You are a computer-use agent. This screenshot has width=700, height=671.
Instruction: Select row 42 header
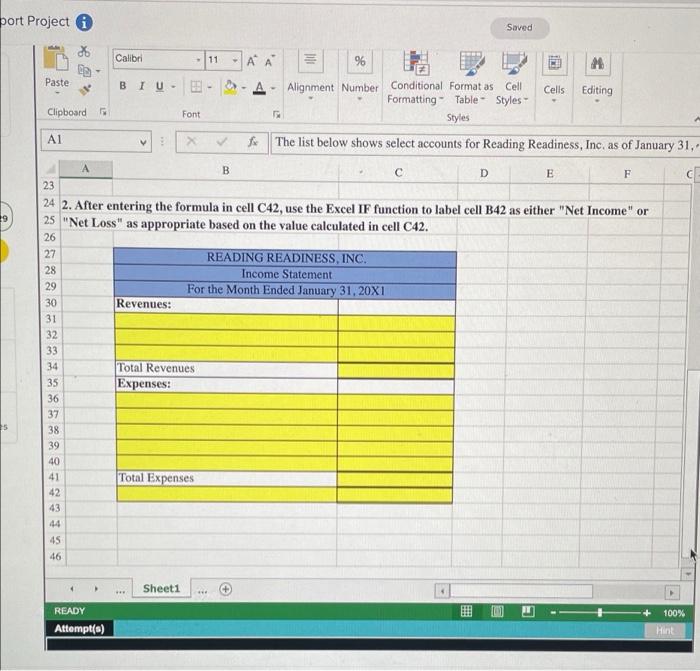click(54, 493)
